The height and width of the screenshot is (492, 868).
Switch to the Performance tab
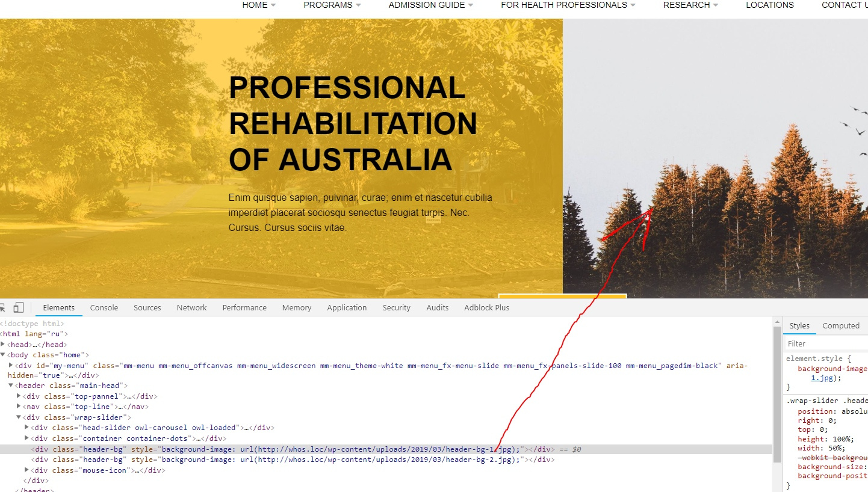(x=244, y=307)
